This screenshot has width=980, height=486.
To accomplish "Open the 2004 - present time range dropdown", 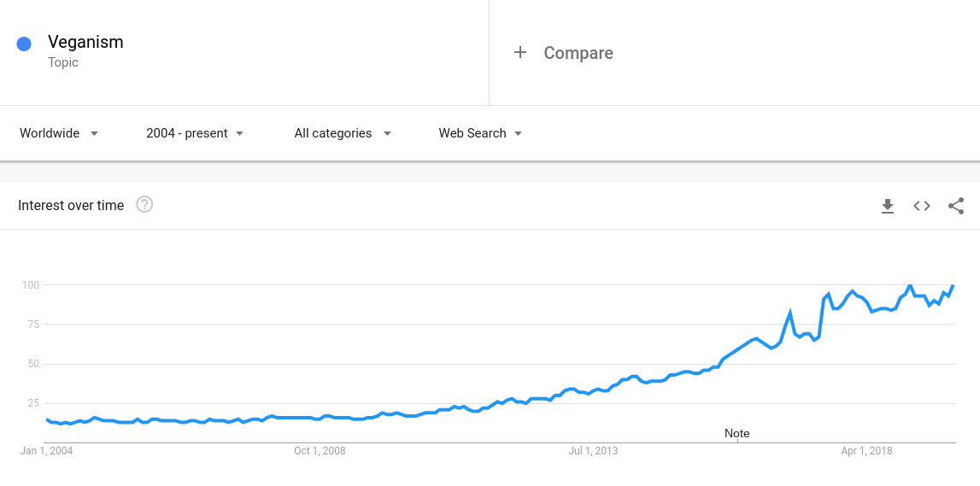I will click(x=194, y=133).
